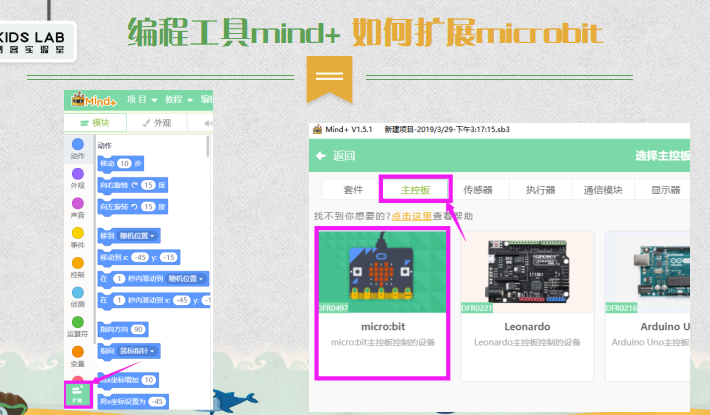Select the blue 动作 category circle
The width and height of the screenshot is (710, 415).
click(x=78, y=144)
